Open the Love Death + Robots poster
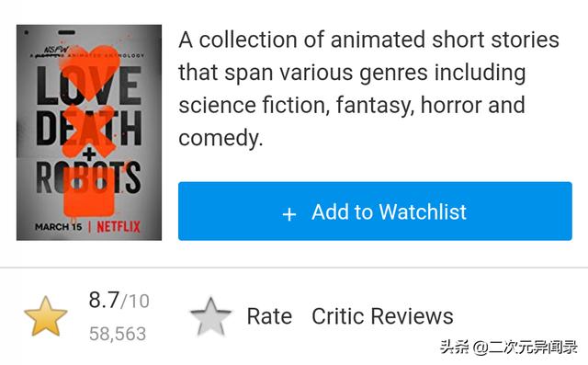The image size is (588, 365). tap(89, 132)
